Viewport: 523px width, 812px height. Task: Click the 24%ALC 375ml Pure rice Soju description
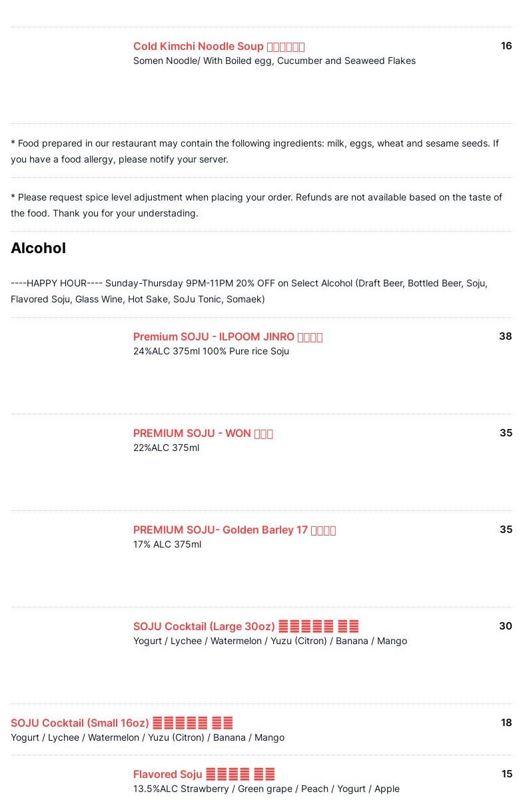coord(211,351)
